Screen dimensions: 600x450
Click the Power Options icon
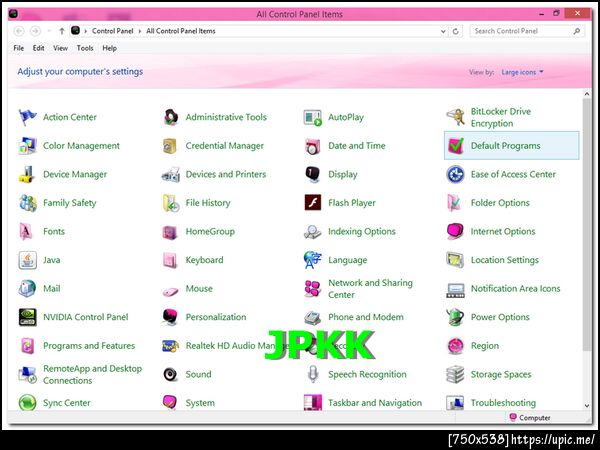(455, 317)
